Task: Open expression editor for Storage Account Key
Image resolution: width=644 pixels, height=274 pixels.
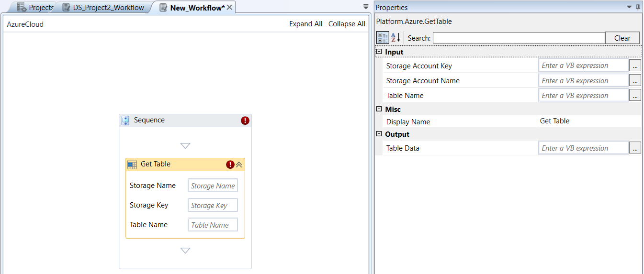Action: pyautogui.click(x=635, y=66)
